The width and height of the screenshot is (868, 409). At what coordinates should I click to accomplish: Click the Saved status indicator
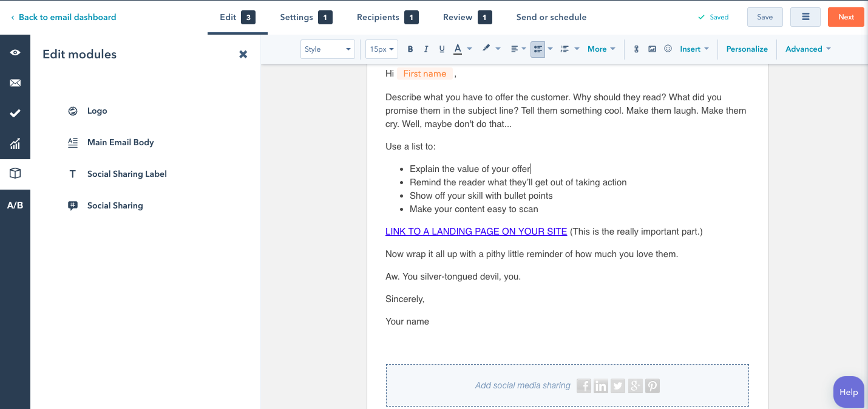tap(713, 17)
